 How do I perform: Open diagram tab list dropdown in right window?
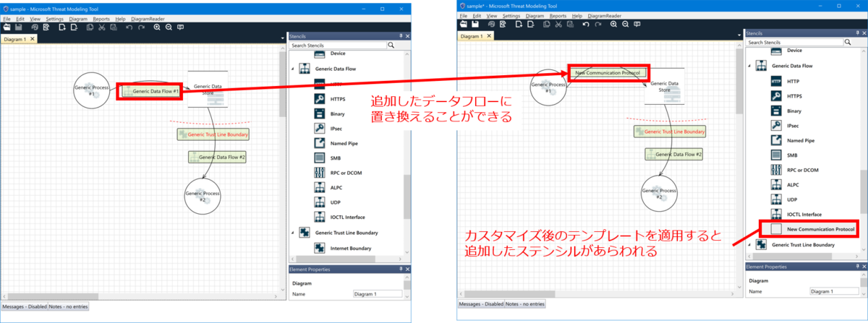click(x=739, y=35)
